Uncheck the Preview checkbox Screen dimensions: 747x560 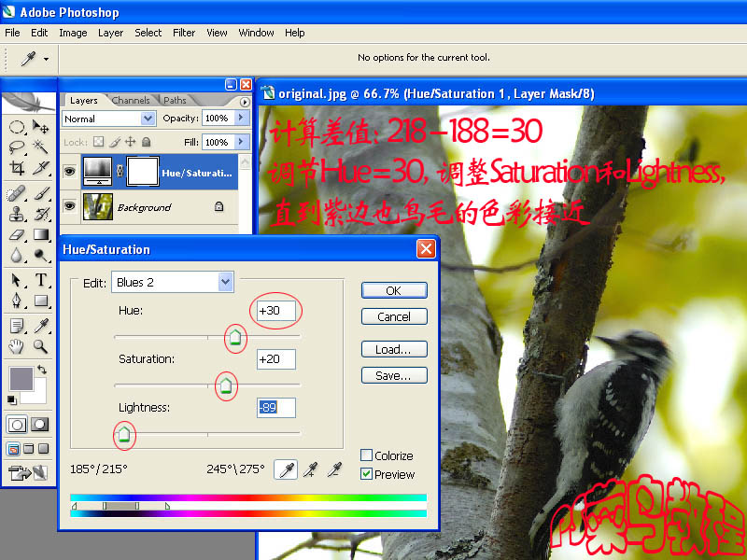(366, 474)
